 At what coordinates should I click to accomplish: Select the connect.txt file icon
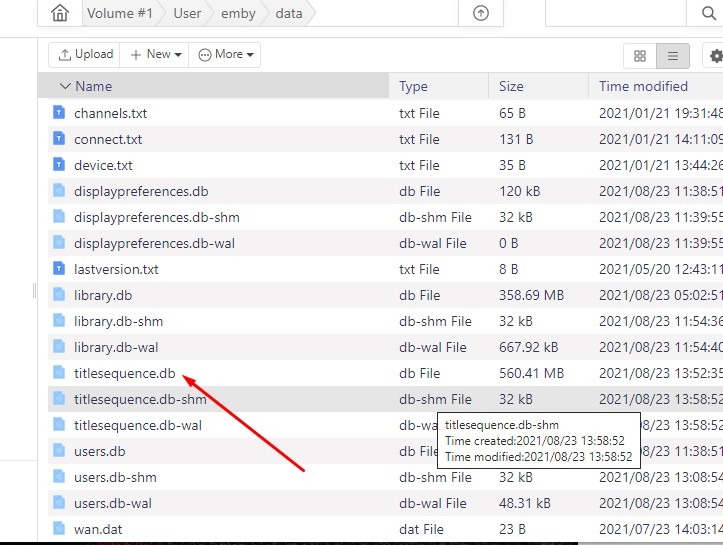(59, 138)
